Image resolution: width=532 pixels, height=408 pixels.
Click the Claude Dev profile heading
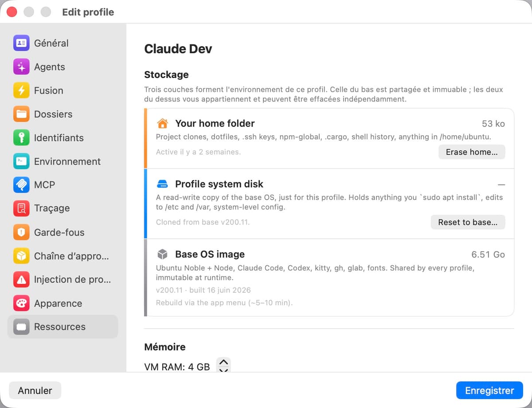(178, 49)
